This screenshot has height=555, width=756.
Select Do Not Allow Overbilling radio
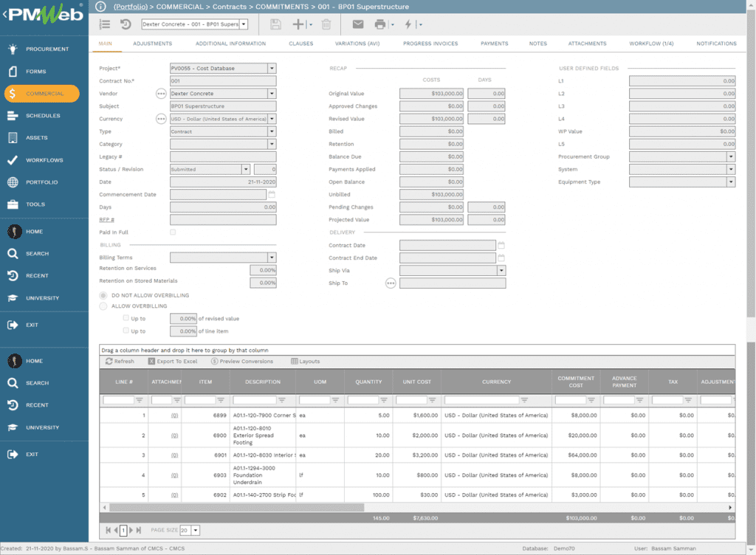pos(103,295)
